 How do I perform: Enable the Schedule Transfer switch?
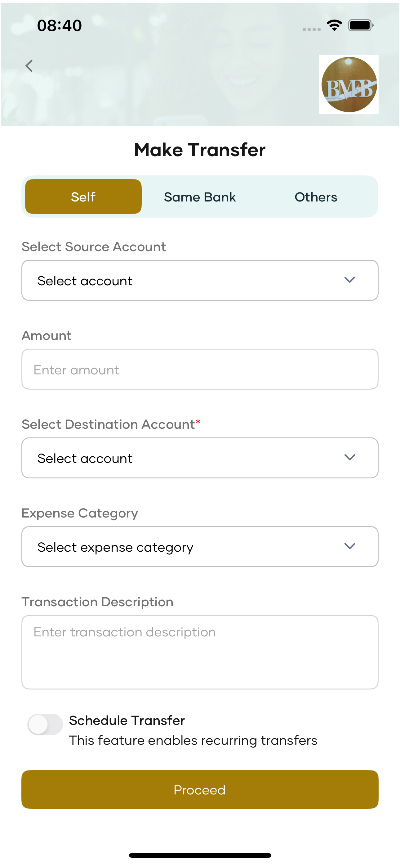[x=45, y=724]
